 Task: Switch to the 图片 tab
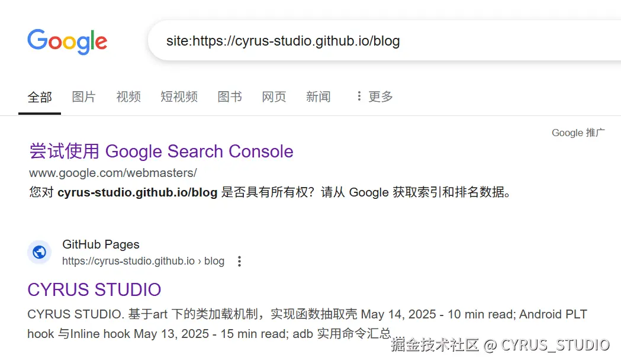click(x=83, y=96)
